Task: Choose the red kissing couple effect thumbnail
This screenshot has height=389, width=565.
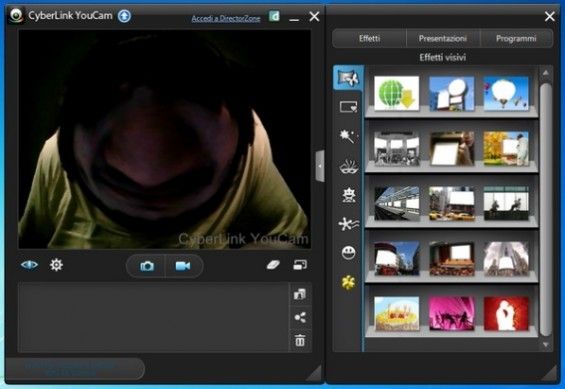Action: (506, 314)
